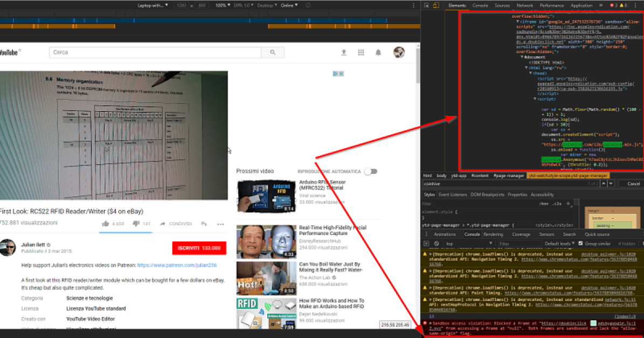The height and width of the screenshot is (338, 644).
Task: Open the 100% zoom dropdown
Action: 223,5
